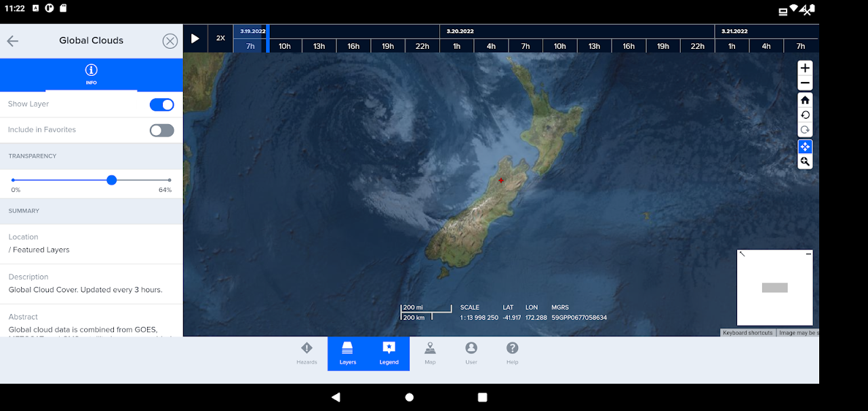Image resolution: width=868 pixels, height=411 pixels.
Task: Adjust the transparency slider handle
Action: (x=111, y=180)
